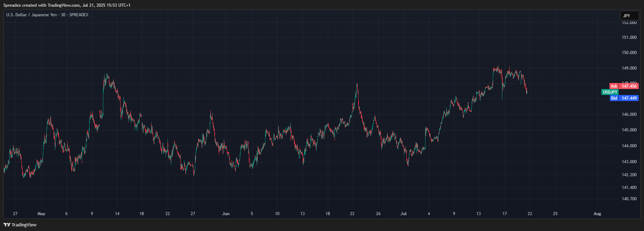Click the May date axis label
The image size is (644, 231).
41,214
